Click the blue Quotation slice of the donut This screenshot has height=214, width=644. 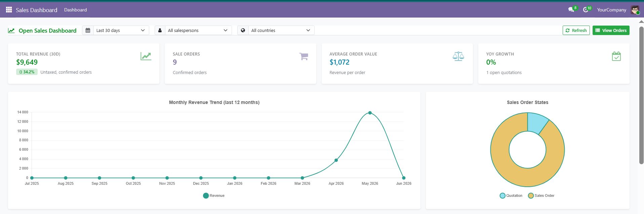537,123
